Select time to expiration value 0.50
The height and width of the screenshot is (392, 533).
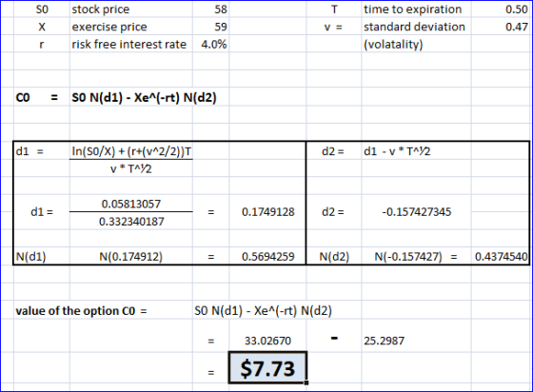coord(516,10)
